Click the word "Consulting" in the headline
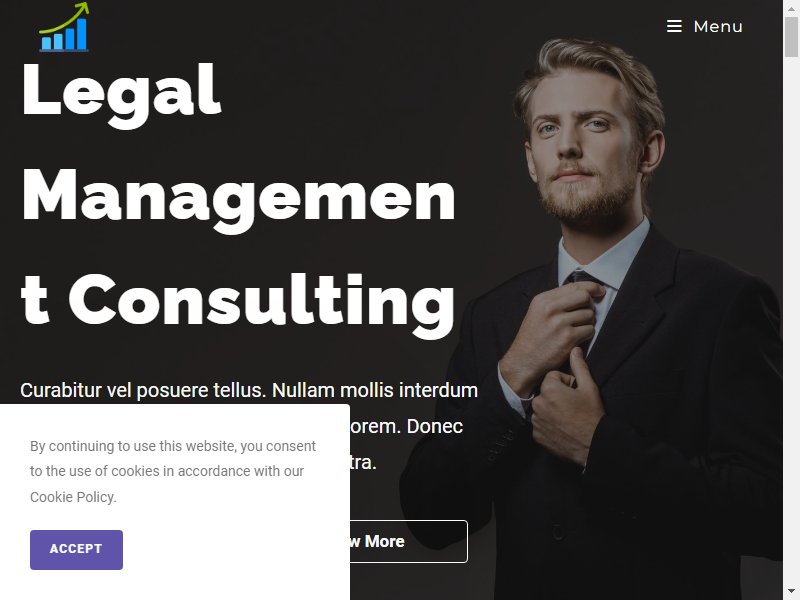The height and width of the screenshot is (600, 800). (x=261, y=304)
